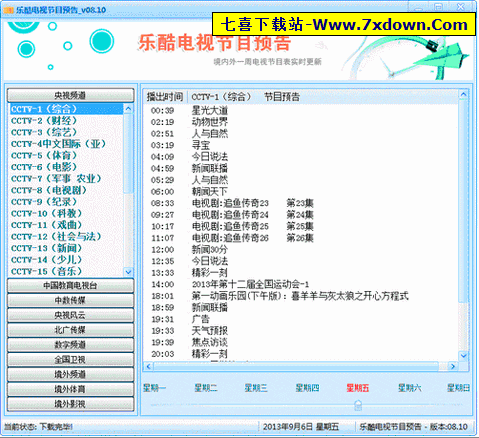Select 14:00 第十二届全国运动会 row
The width and height of the screenshot is (479, 438).
click(302, 284)
